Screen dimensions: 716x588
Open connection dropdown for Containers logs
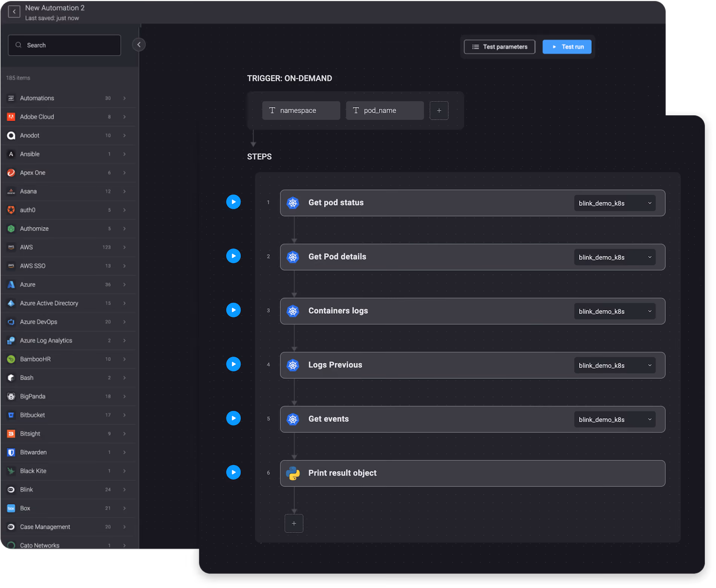point(615,311)
